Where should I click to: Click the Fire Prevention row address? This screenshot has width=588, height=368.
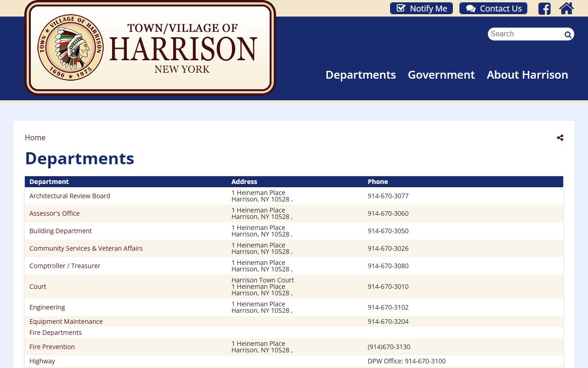point(262,347)
